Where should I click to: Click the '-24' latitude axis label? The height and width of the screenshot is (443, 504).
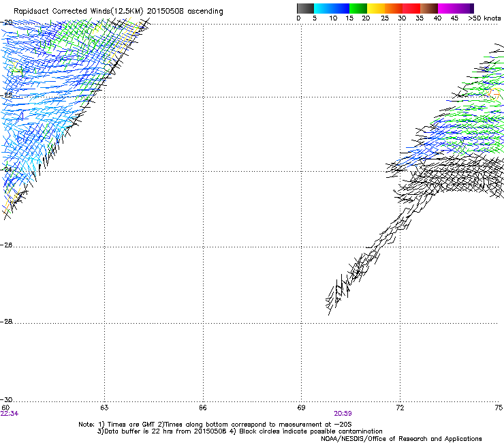coord(6,169)
